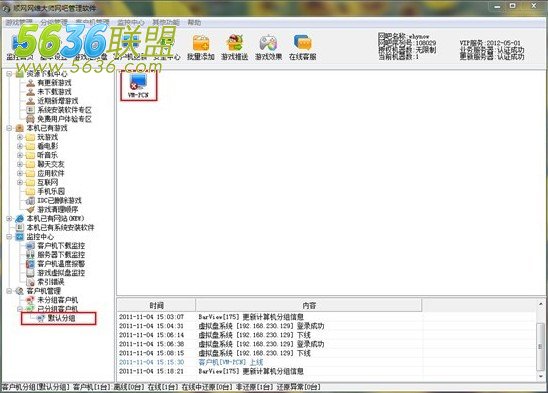Expand the 聊天交友 folder node

pos(20,164)
